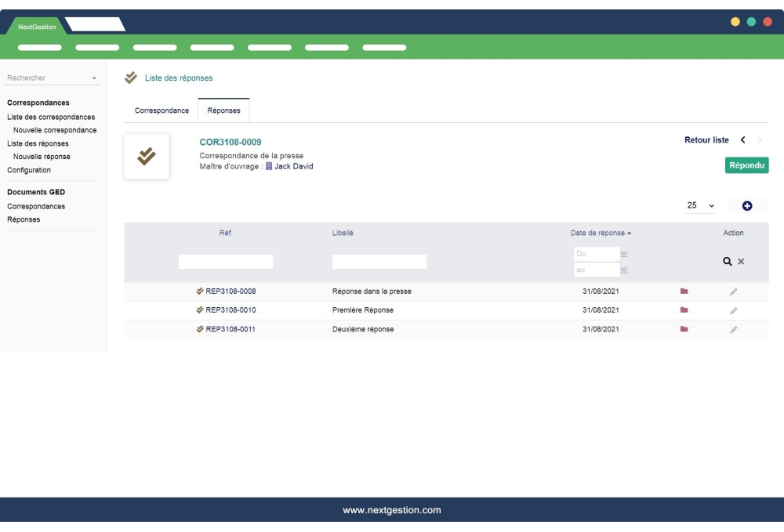Toggle the Date de réponse sort order
Image resolution: width=784 pixels, height=532 pixels.
[x=598, y=233]
